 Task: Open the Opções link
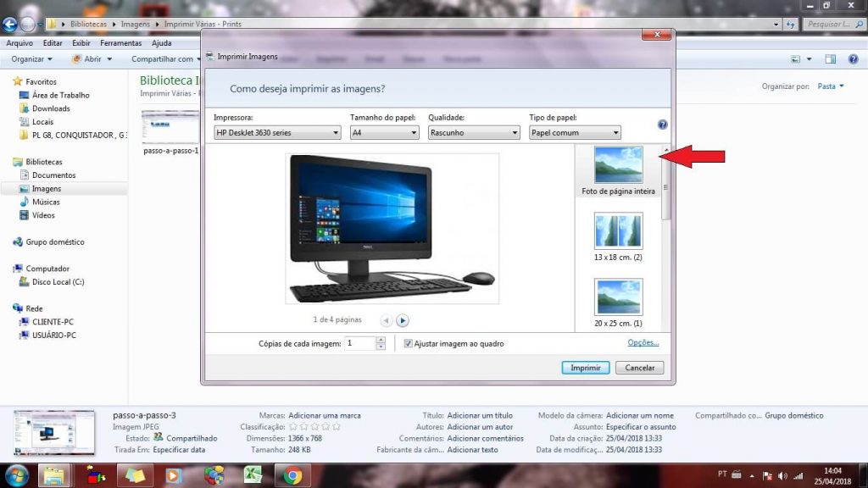click(x=643, y=342)
